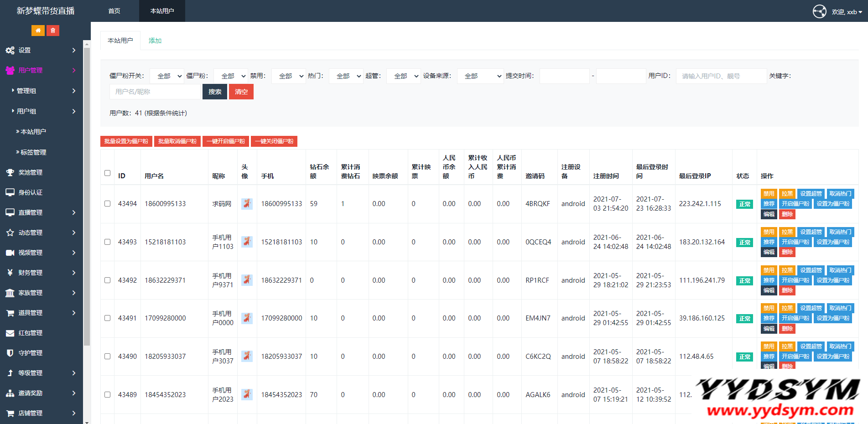Check the row checkbox for user 43494
This screenshot has width=868, height=424.
tap(107, 204)
